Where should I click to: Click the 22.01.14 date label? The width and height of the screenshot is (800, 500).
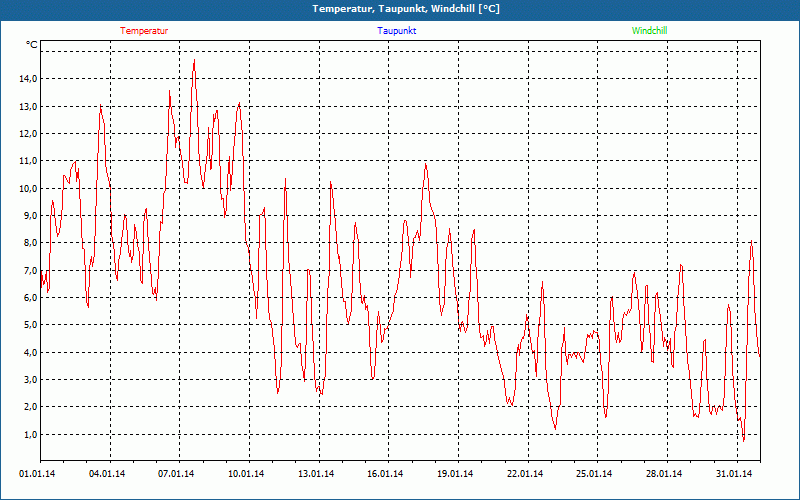524,474
